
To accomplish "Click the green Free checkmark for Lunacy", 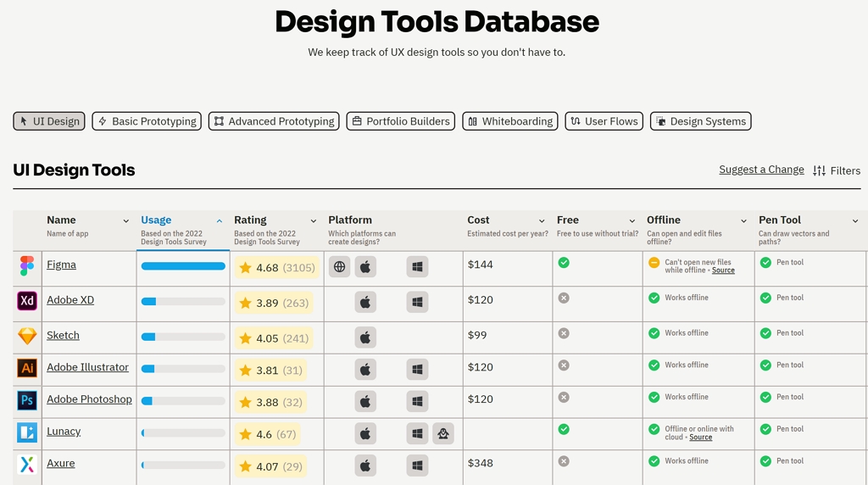I will 564,430.
